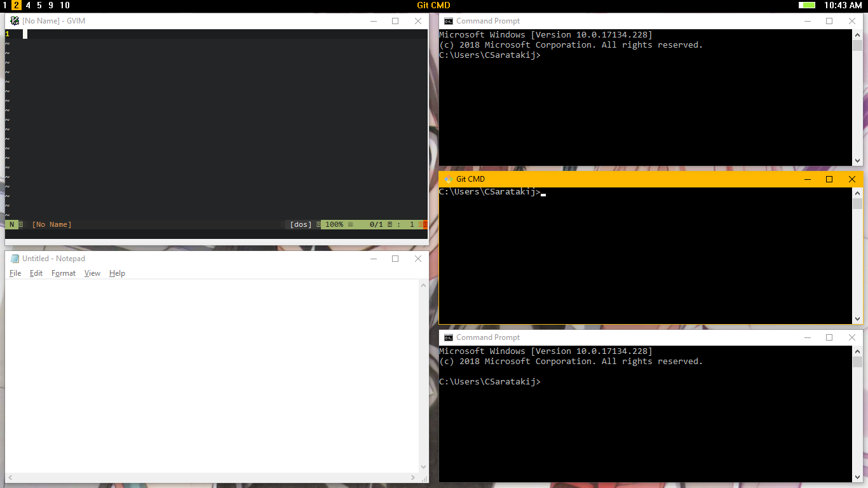Click the Git CMD scrollbar thumb

[858, 203]
